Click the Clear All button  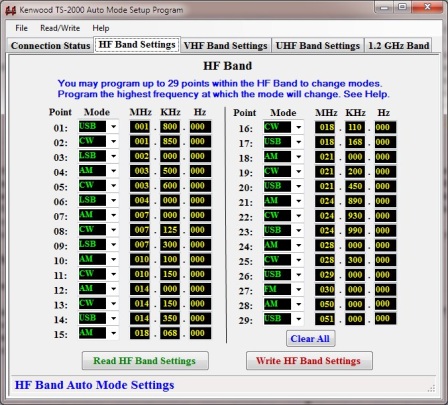[x=310, y=339]
